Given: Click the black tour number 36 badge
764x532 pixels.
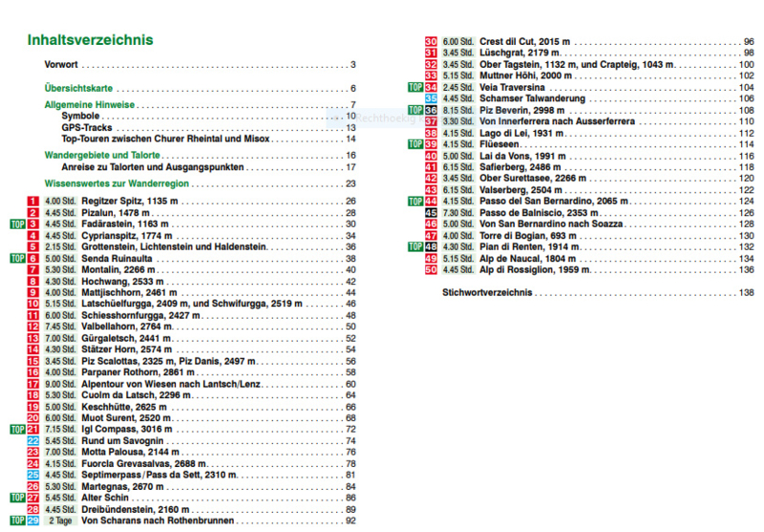Looking at the screenshot, I should tap(431, 110).
